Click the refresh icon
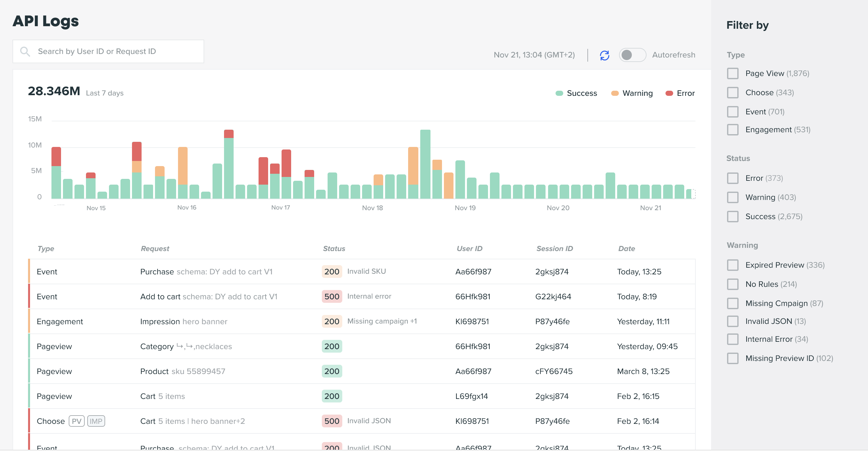 coord(605,55)
